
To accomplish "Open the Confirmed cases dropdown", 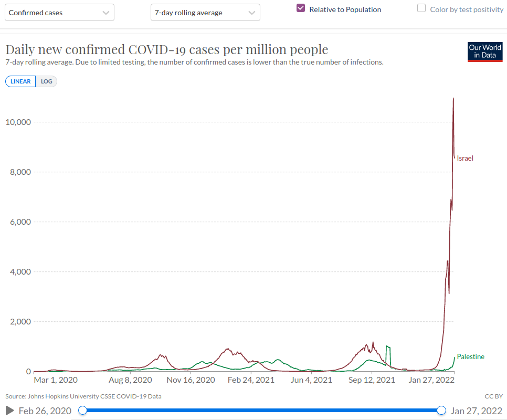I will pos(59,13).
